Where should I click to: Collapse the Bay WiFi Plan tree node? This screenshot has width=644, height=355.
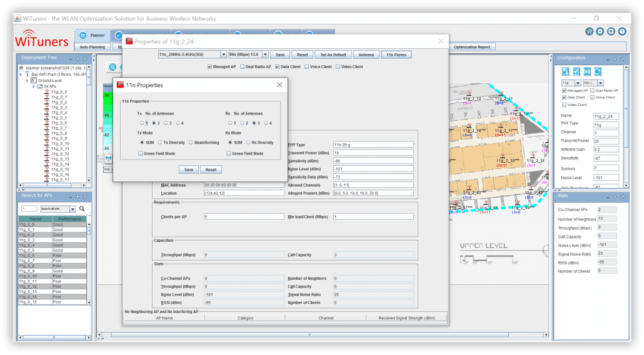21,75
